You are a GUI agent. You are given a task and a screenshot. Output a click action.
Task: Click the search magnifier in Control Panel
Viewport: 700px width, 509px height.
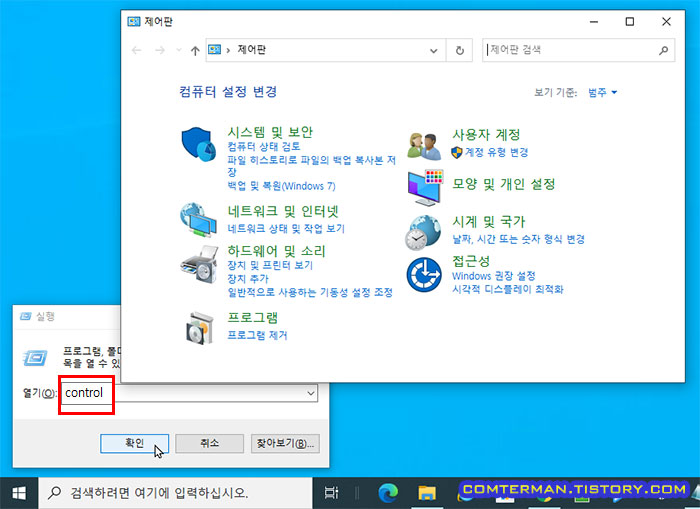point(663,50)
